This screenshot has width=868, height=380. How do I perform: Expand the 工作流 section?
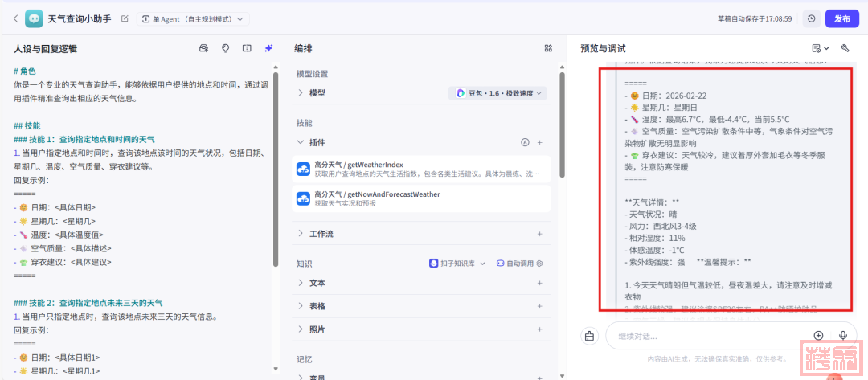pos(301,234)
